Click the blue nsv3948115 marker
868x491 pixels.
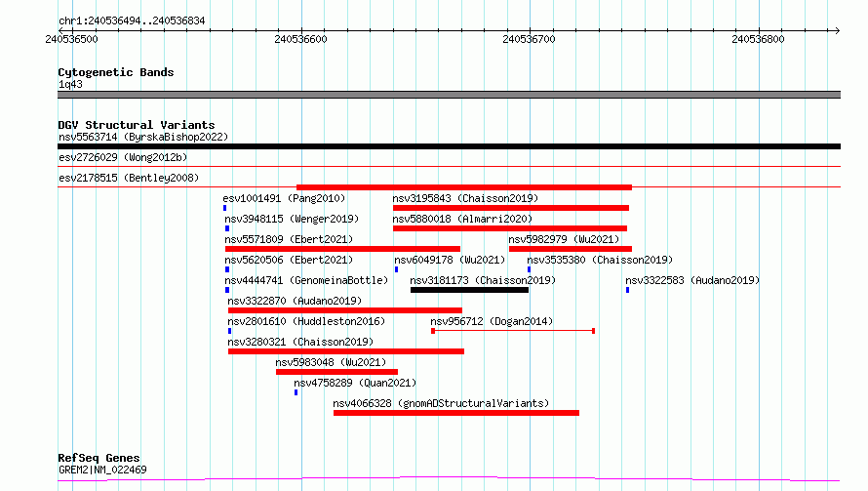point(227,228)
